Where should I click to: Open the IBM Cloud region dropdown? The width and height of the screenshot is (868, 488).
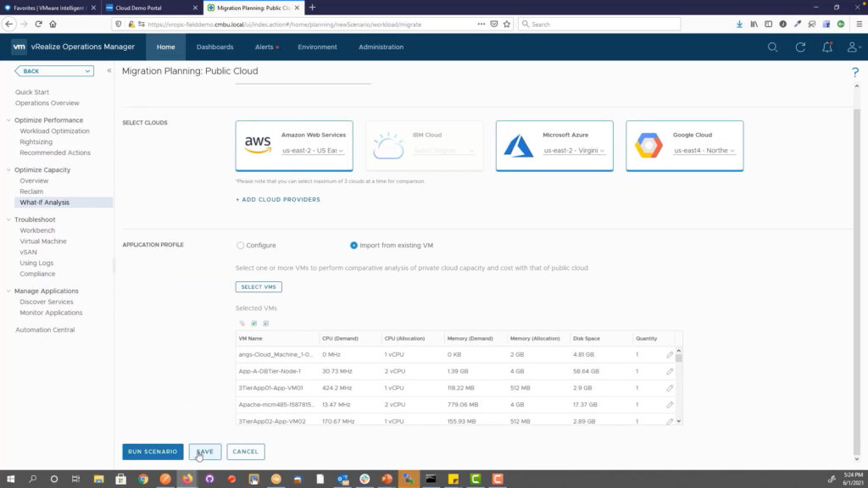click(443, 151)
